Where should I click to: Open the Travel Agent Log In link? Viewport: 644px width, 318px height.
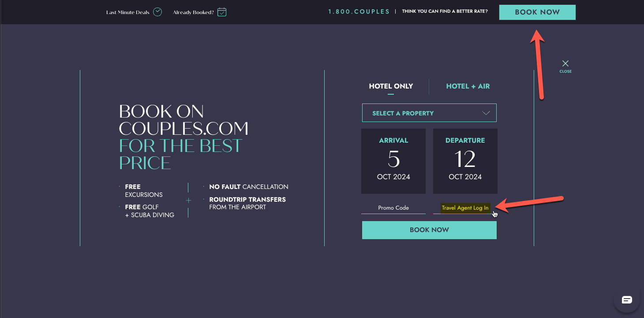tap(465, 208)
